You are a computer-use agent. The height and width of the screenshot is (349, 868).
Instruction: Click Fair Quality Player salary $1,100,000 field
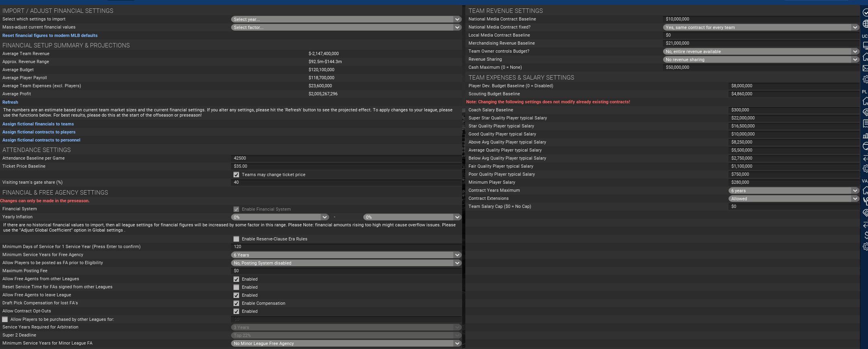coord(794,166)
